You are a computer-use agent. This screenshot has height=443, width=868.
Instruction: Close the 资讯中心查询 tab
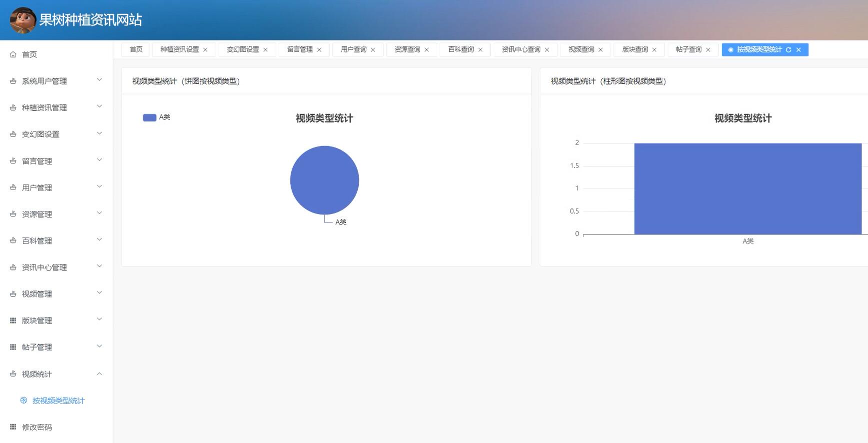coord(547,49)
